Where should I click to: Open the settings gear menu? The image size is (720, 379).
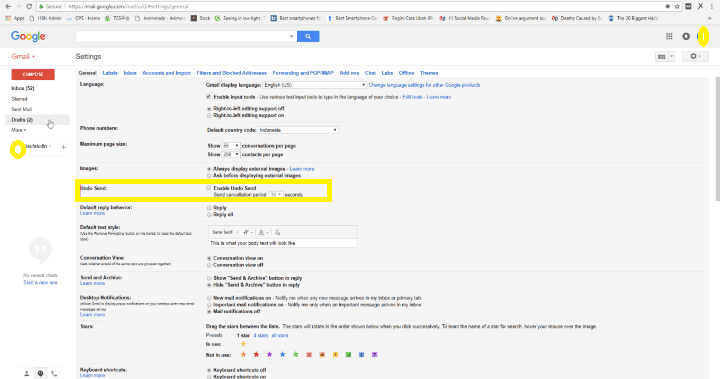695,56
